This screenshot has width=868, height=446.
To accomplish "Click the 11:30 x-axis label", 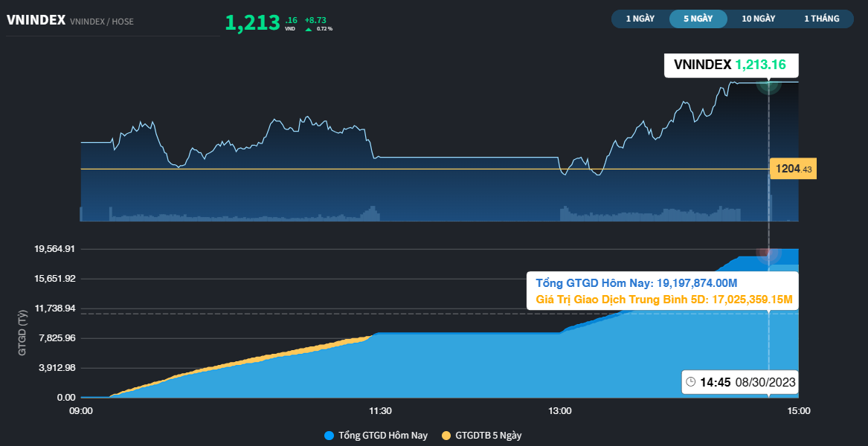I will pyautogui.click(x=380, y=411).
